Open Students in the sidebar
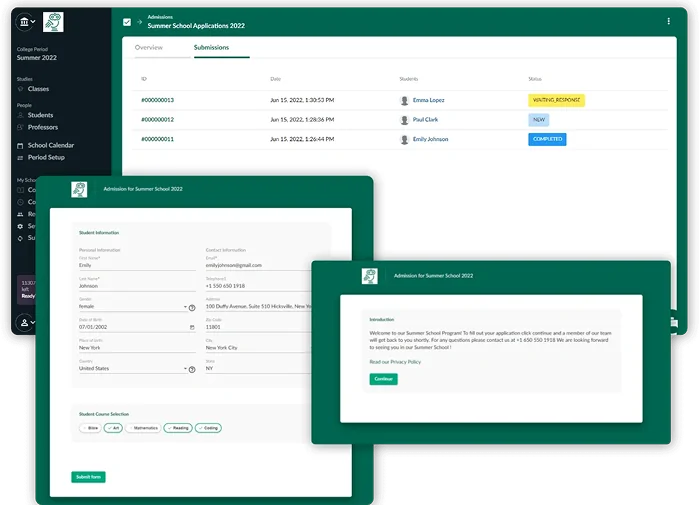Screen dimensions: 700x505 click(x=40, y=115)
